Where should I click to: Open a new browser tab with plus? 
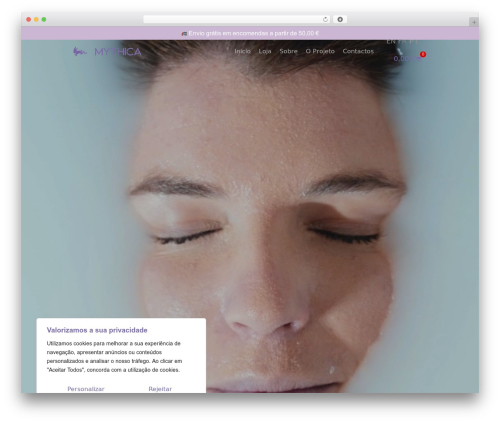coord(474,22)
